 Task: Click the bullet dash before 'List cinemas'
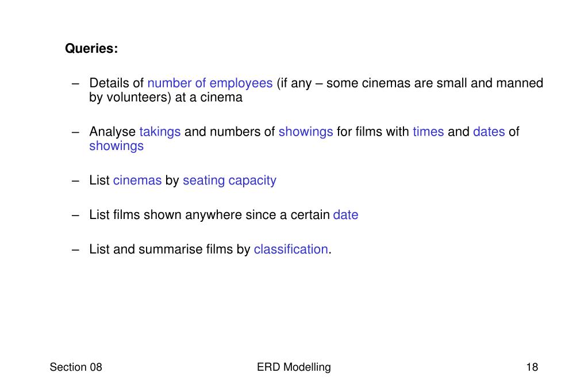pyautogui.click(x=75, y=181)
